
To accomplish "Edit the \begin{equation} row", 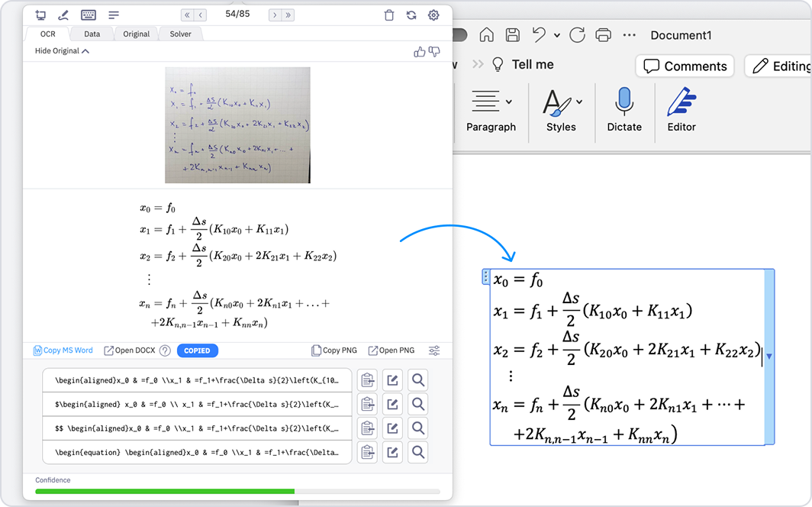I will [392, 452].
